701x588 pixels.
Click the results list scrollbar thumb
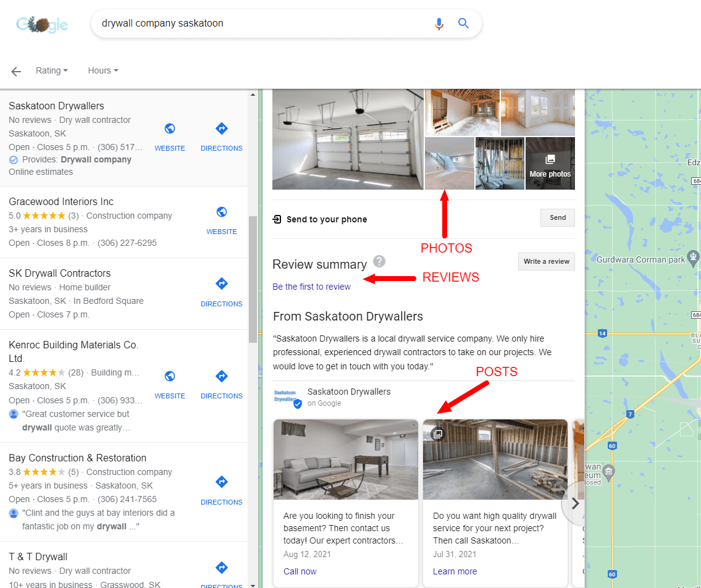click(x=253, y=279)
